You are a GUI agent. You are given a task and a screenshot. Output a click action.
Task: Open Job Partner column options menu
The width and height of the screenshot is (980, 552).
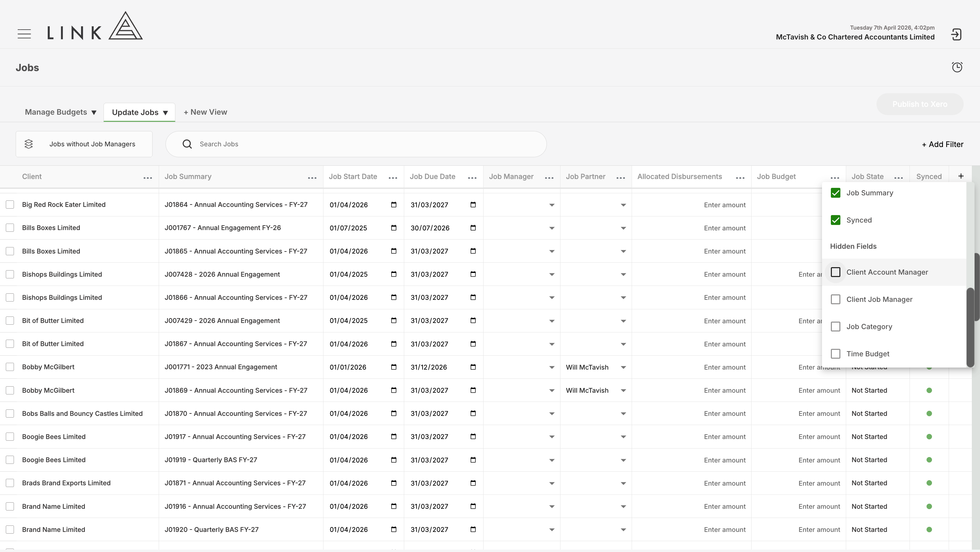coord(621,178)
